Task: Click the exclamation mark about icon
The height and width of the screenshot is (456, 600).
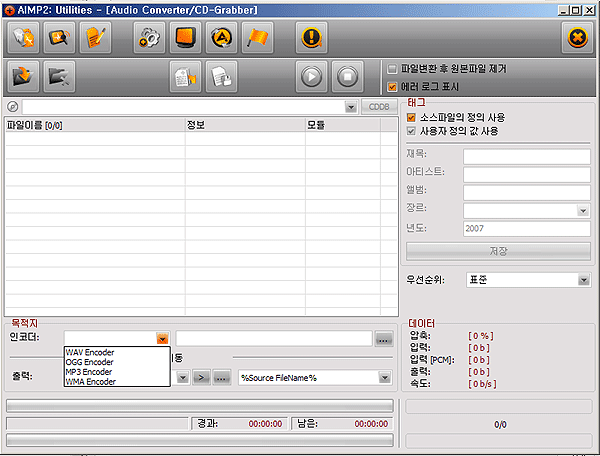Action: coord(311,37)
